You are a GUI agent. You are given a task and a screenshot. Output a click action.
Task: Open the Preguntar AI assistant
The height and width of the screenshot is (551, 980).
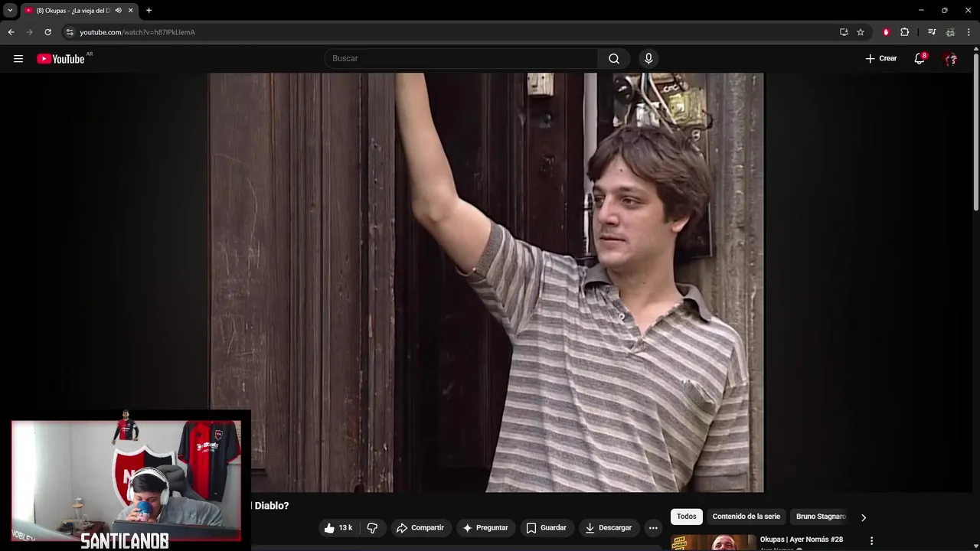pos(485,528)
